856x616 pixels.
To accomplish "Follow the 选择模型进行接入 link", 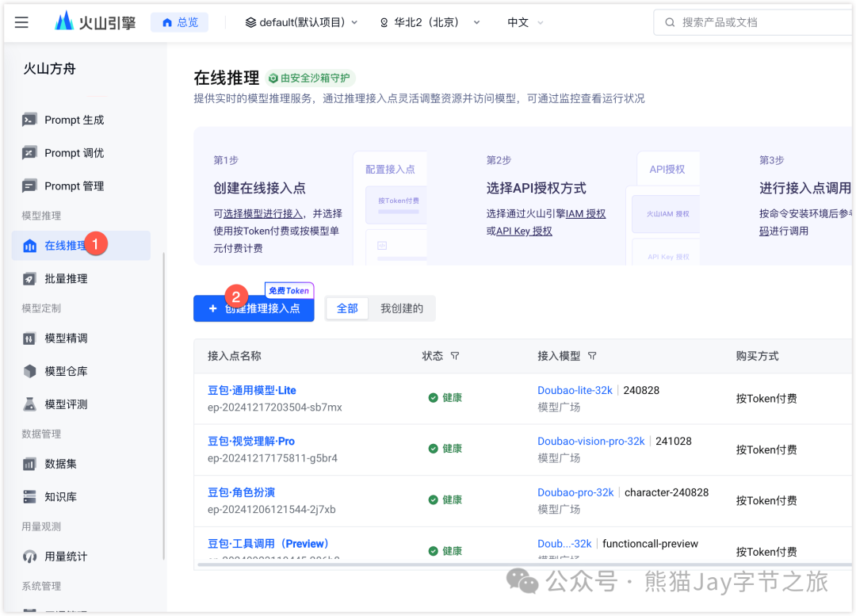I will click(262, 213).
